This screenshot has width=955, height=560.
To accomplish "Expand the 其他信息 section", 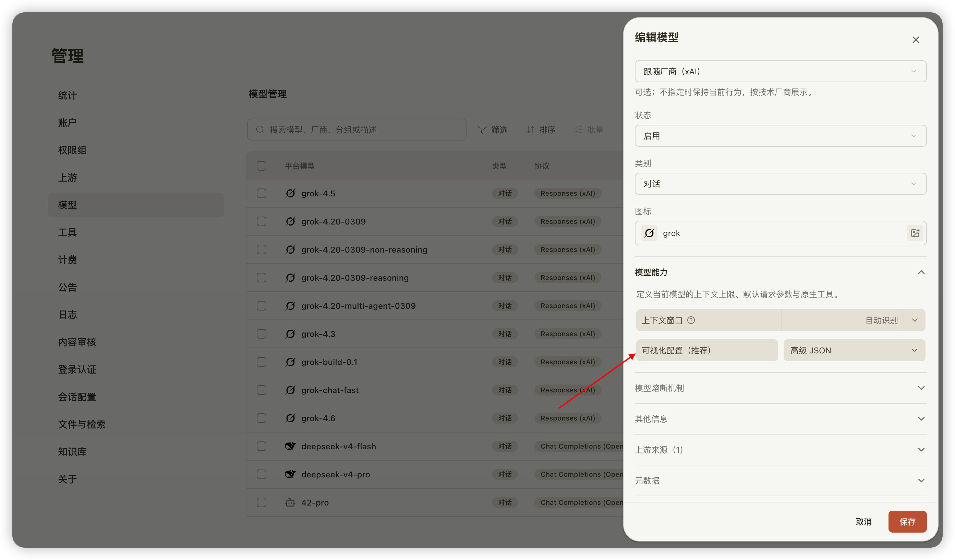I will (x=780, y=419).
